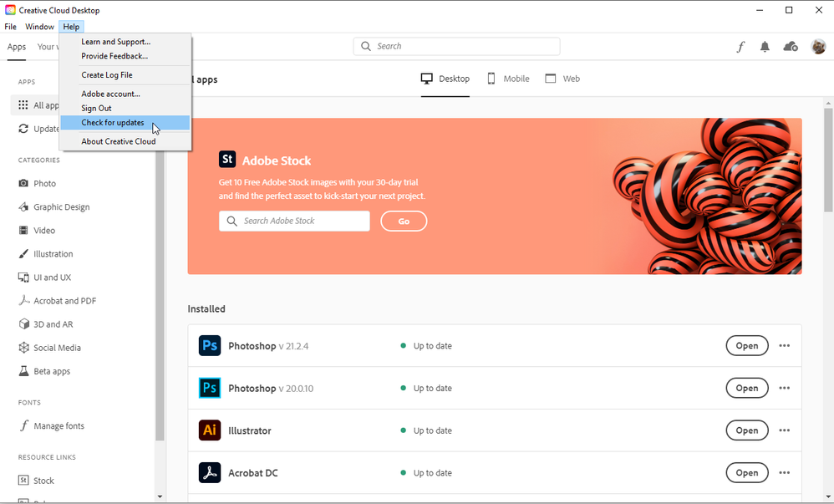This screenshot has width=834, height=504.
Task: Open Adobe Fonts with the f icon
Action: (x=740, y=47)
